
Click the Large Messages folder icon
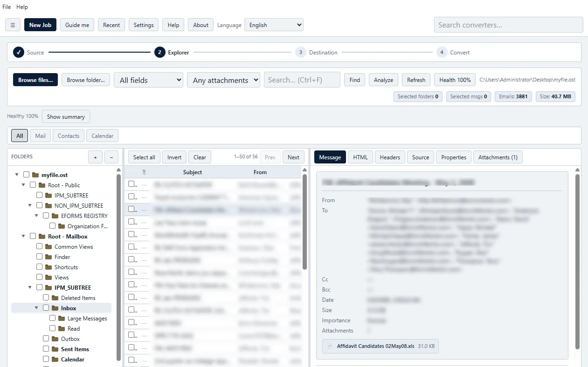click(62, 319)
